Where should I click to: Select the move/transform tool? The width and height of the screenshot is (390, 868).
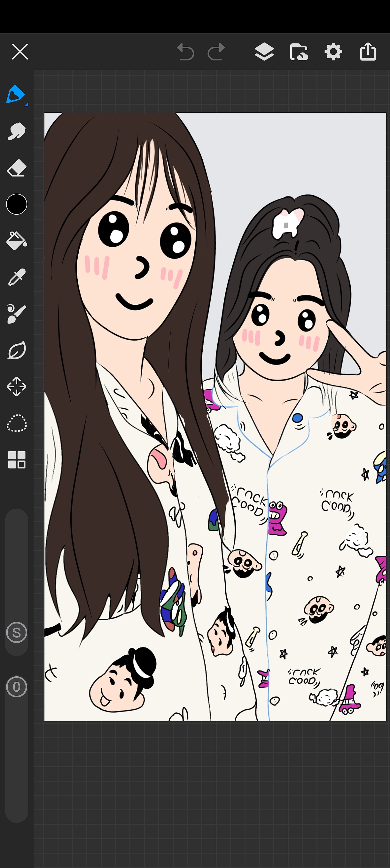(17, 387)
